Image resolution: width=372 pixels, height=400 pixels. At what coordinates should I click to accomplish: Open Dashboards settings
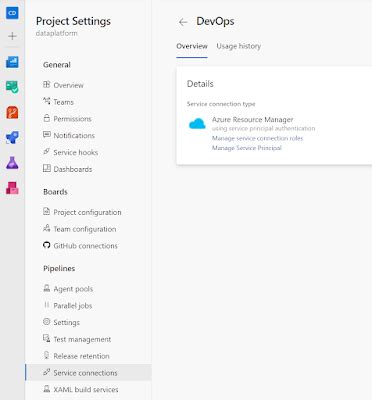pos(73,169)
